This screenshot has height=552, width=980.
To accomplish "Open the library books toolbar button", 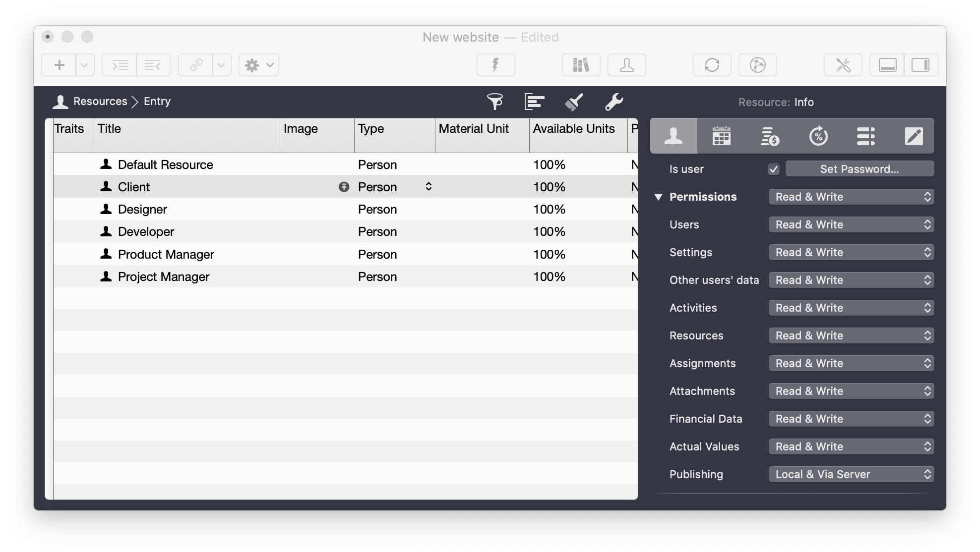I will [x=581, y=65].
